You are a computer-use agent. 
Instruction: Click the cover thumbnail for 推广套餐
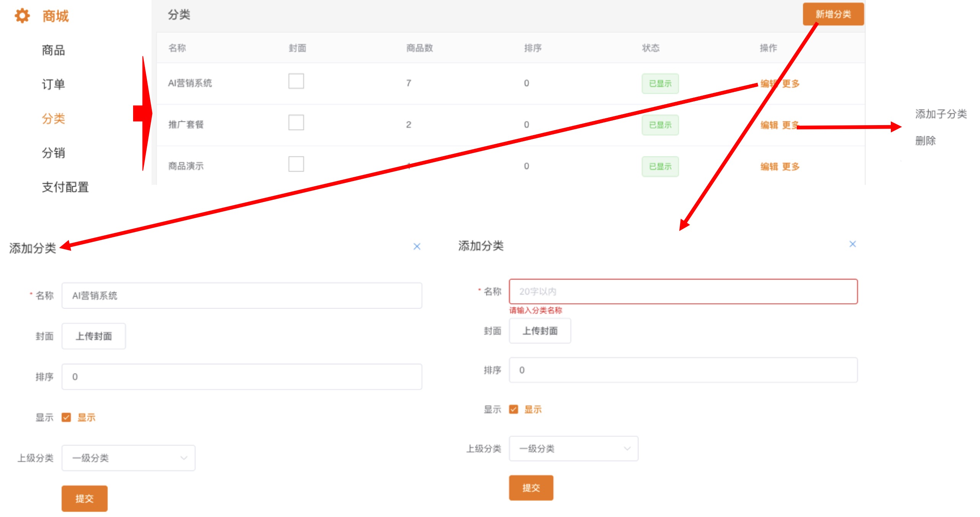tap(296, 123)
